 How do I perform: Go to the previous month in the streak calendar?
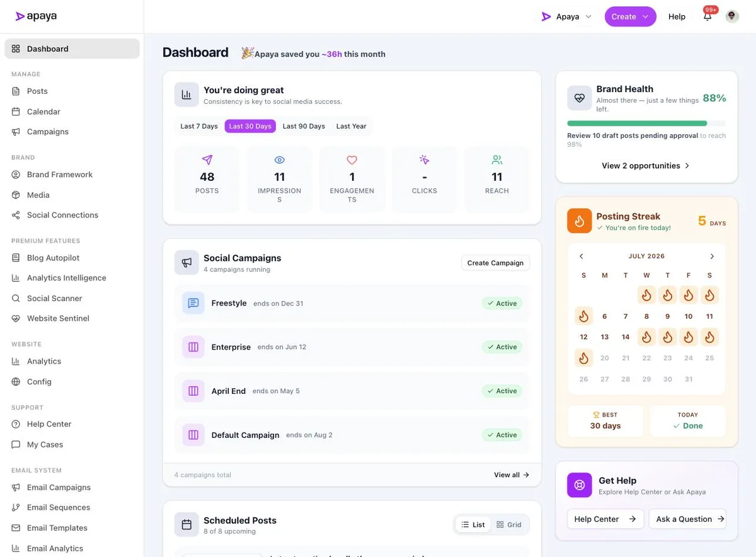581,256
